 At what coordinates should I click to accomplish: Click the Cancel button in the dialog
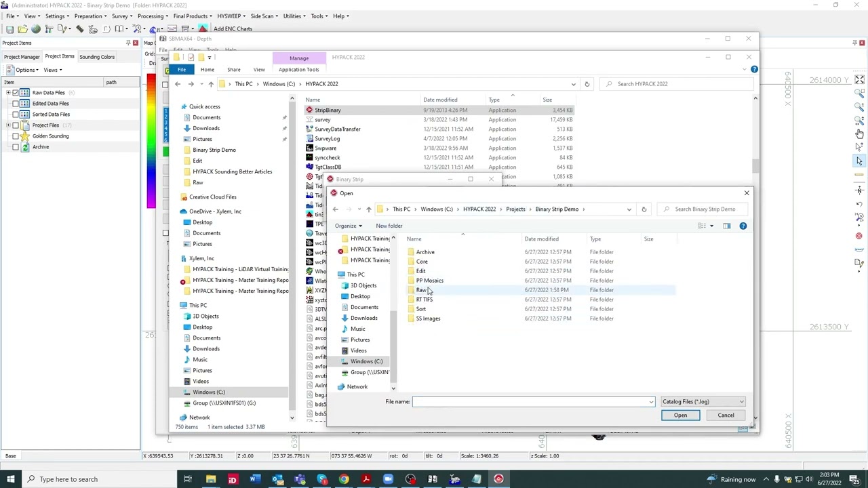726,415
